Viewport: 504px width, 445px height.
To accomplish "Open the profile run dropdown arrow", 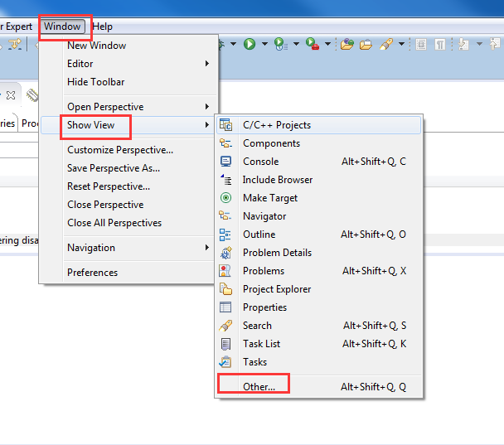I will point(297,44).
